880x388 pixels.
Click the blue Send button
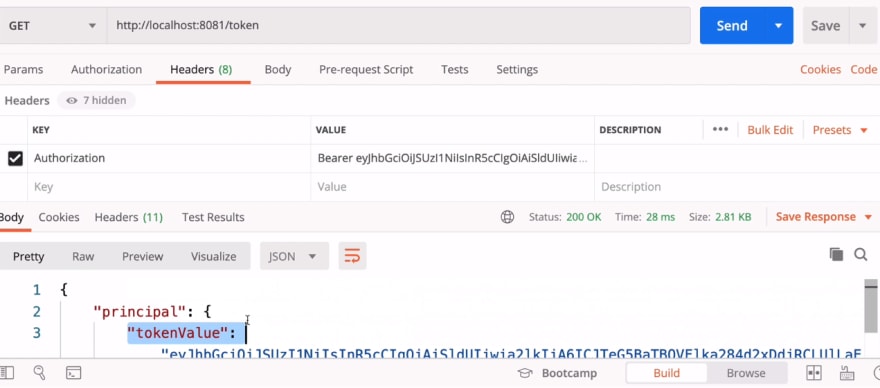[x=732, y=26]
